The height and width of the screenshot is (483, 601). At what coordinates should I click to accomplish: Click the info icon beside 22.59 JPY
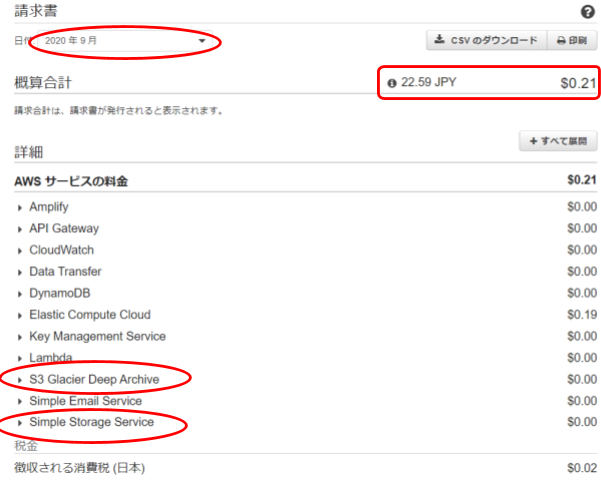(x=391, y=83)
